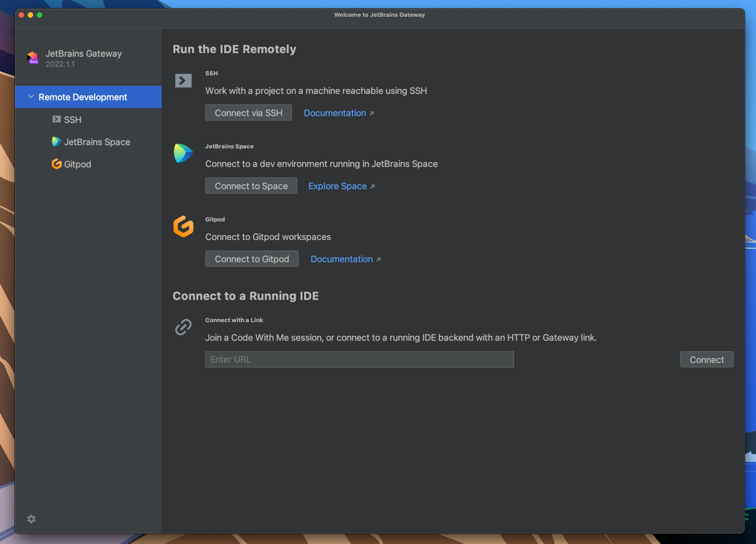The width and height of the screenshot is (756, 544).
Task: Select the Gitpod icon in the sidebar
Action: (56, 164)
